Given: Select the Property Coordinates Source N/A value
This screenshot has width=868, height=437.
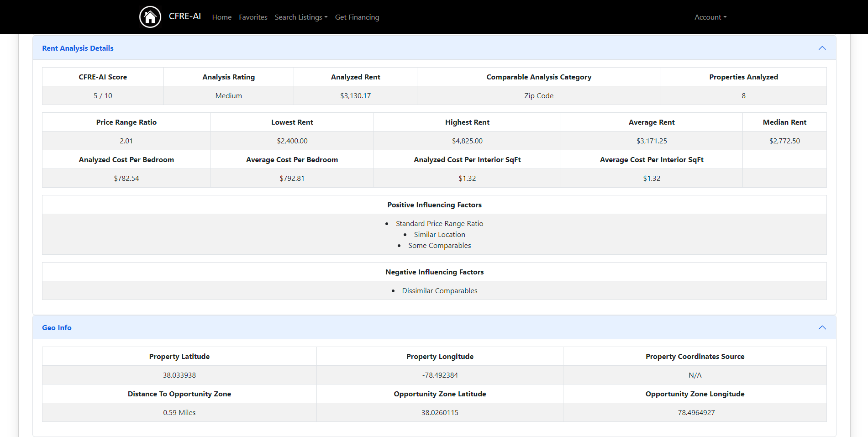Looking at the screenshot, I should pos(695,375).
